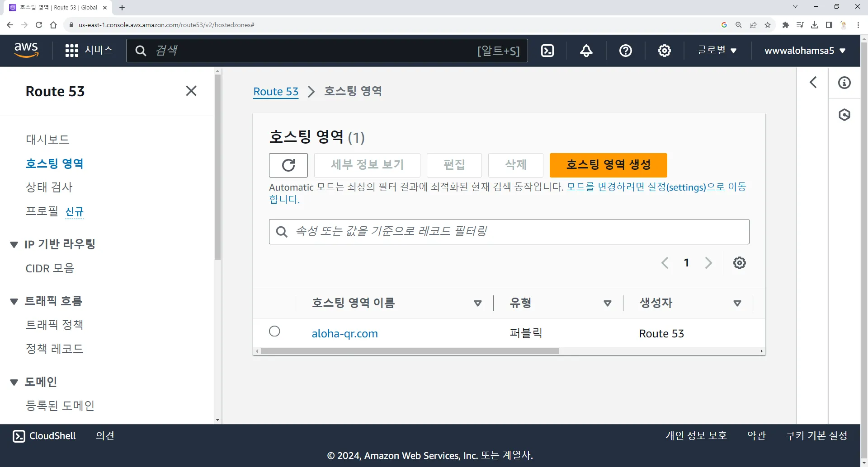Viewport: 868px width, 467px height.
Task: Go to next page of hosted zones
Action: click(x=708, y=263)
